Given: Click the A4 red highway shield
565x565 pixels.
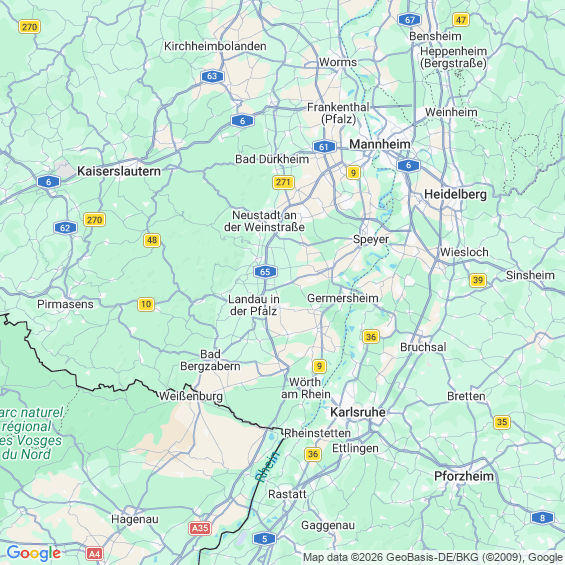Looking at the screenshot, I should pos(94,553).
